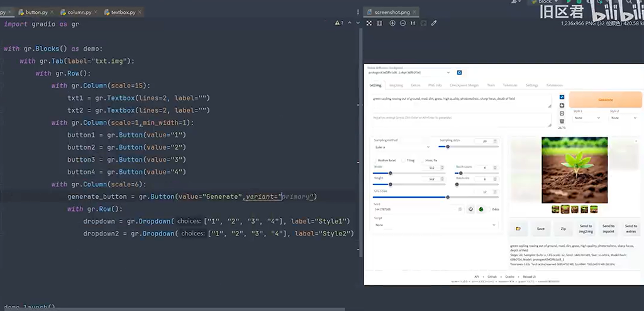Image resolution: width=644 pixels, height=311 pixels.
Task: Click the Github footer link
Action: [x=492, y=277]
